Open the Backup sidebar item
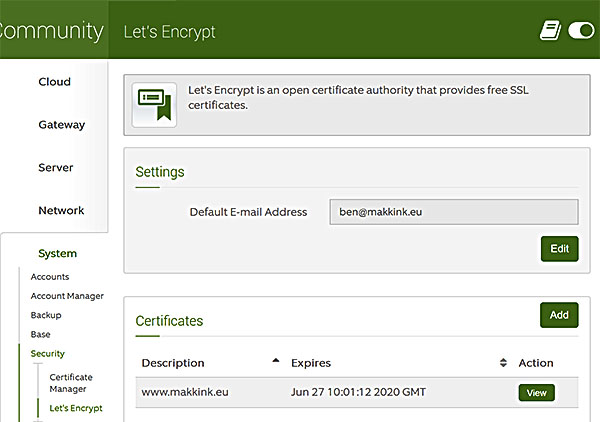Viewport: 600px width, 422px height. coord(46,315)
